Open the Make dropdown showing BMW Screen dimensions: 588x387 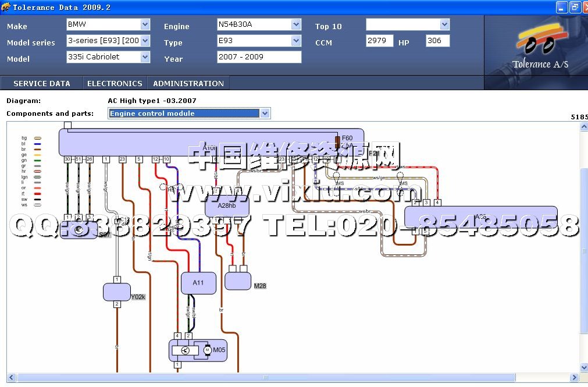[145, 24]
